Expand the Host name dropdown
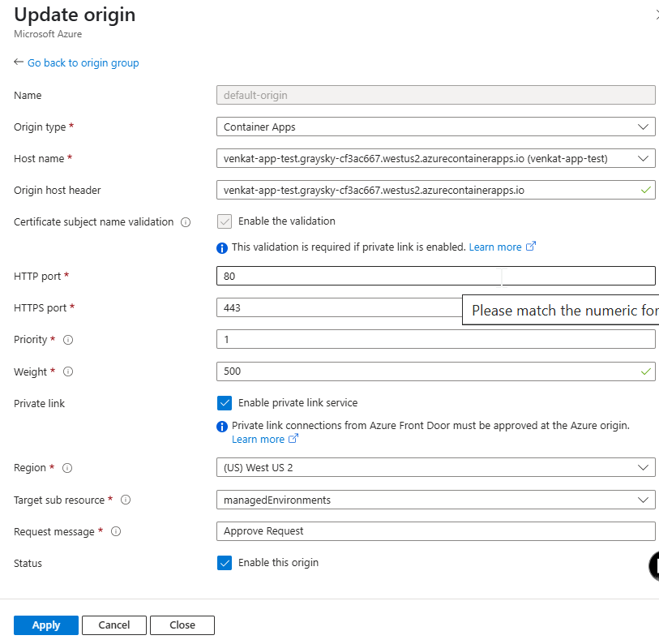The width and height of the screenshot is (659, 644). coord(436,159)
